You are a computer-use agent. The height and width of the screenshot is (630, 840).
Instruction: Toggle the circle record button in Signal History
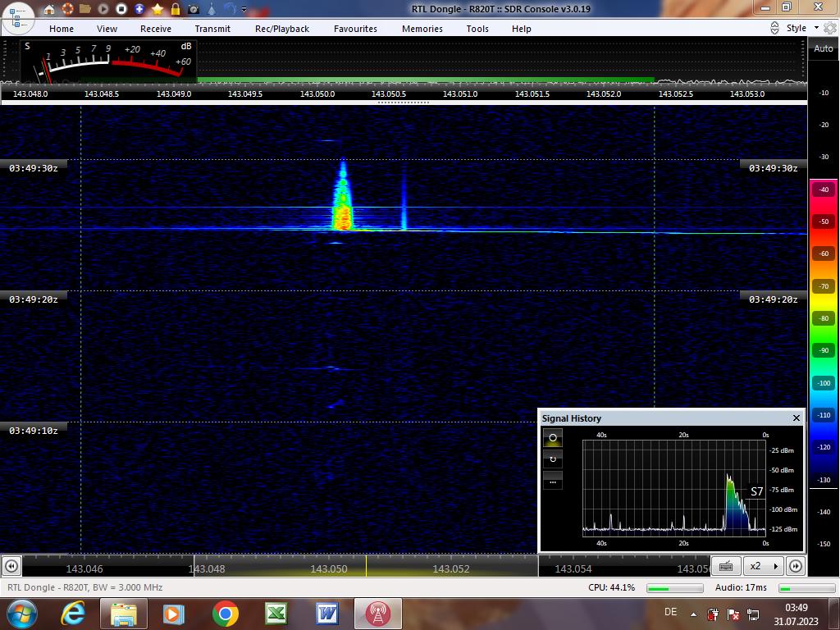(x=553, y=438)
